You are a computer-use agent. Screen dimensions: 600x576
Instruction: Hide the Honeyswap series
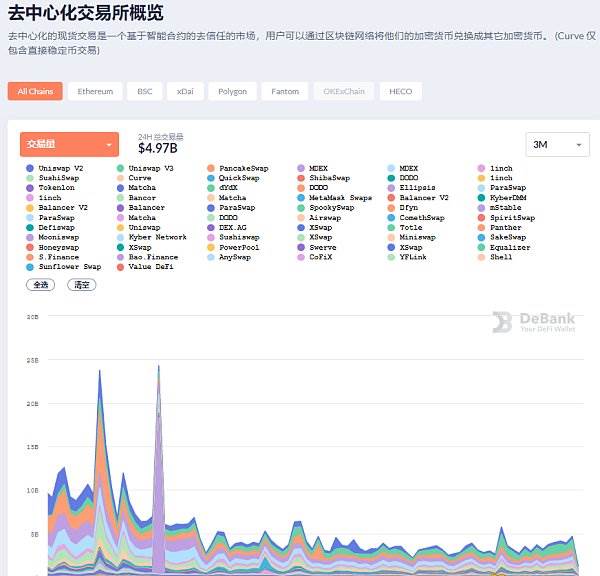(x=53, y=248)
